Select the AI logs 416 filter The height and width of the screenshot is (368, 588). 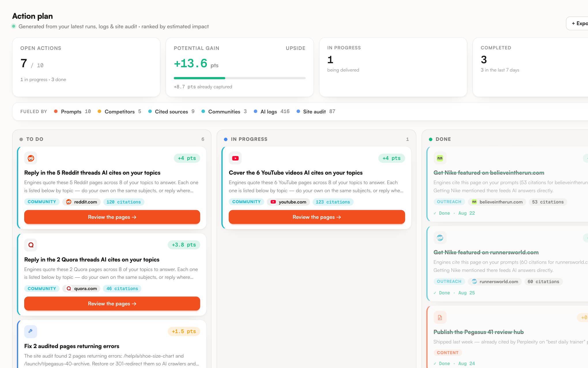tap(272, 111)
